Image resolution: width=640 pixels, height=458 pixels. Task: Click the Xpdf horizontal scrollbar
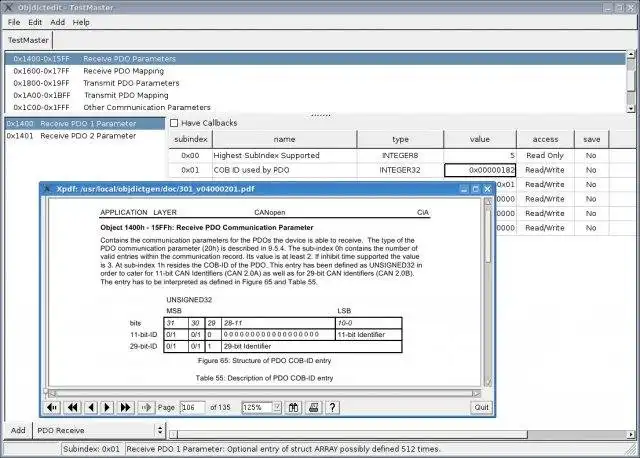(x=264, y=394)
